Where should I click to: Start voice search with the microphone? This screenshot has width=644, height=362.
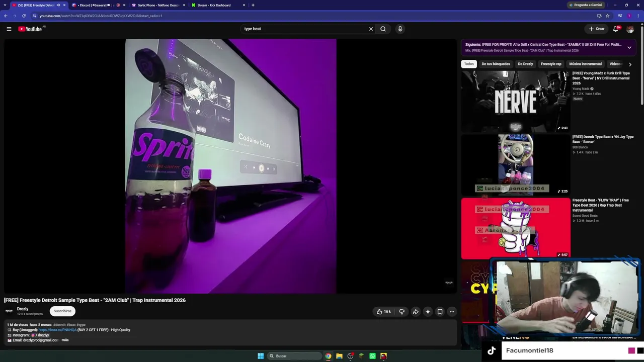(400, 29)
